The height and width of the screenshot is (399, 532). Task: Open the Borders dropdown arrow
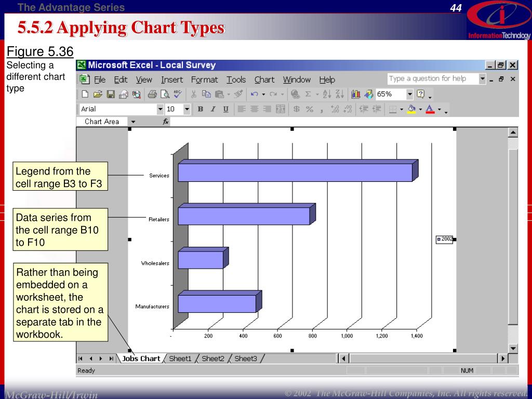402,109
